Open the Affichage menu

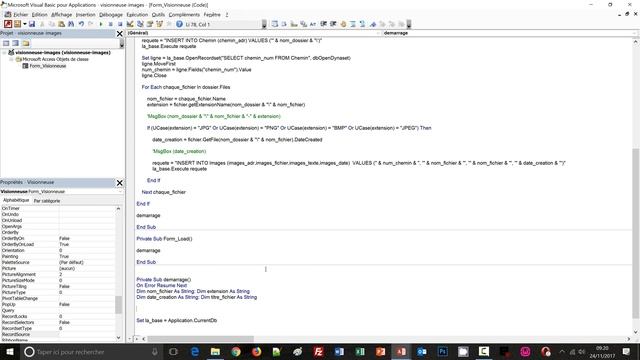coord(62,15)
